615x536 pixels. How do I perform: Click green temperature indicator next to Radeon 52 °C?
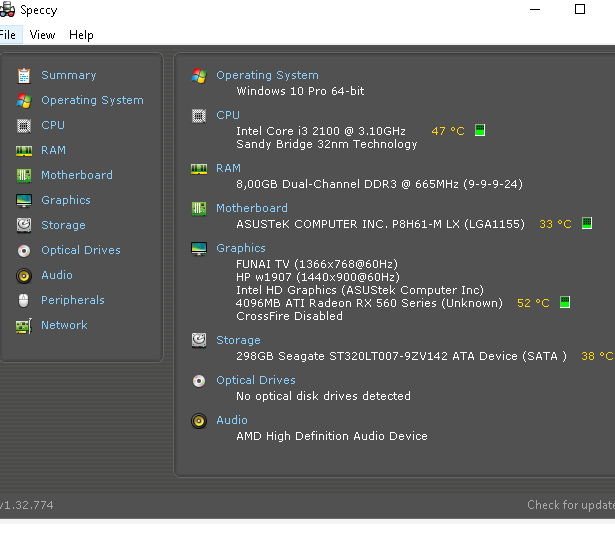point(565,302)
